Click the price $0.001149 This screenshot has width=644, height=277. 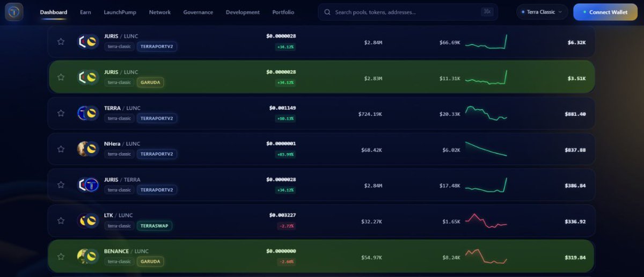(x=282, y=108)
